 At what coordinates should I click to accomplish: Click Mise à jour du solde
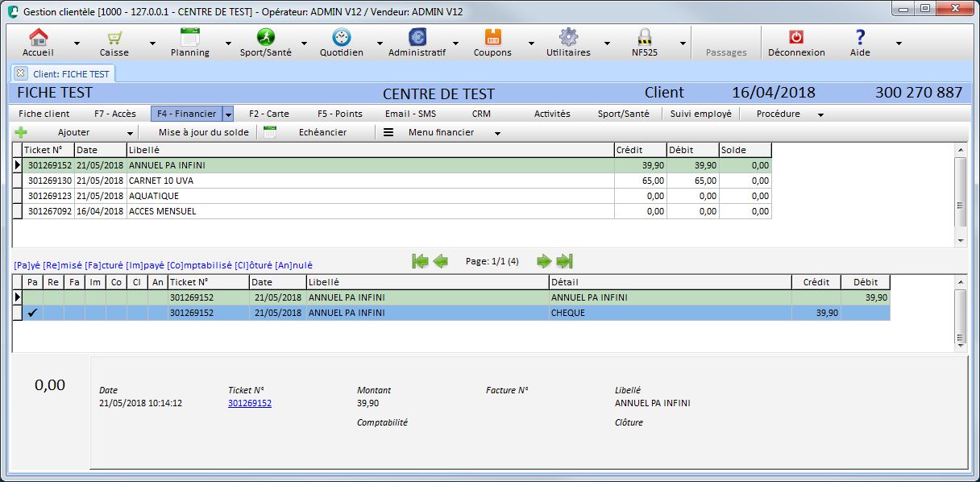tap(204, 132)
